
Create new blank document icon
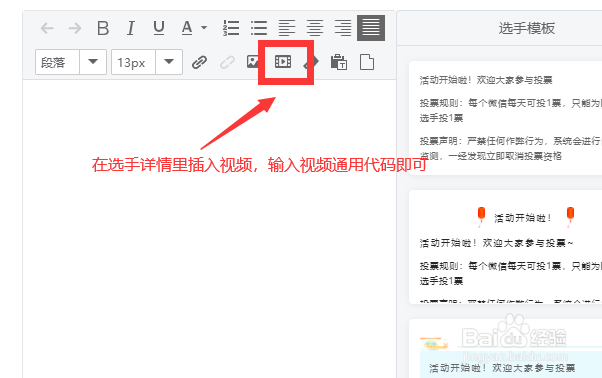[367, 62]
